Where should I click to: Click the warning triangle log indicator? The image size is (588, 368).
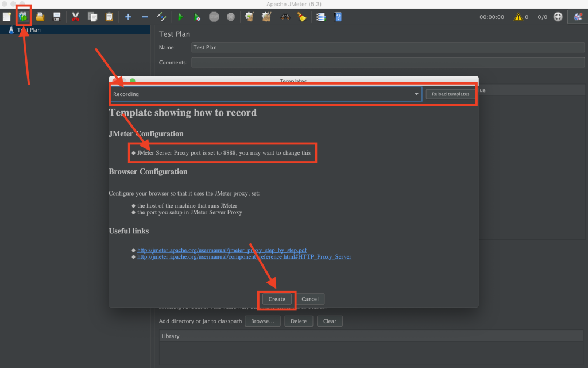point(518,17)
